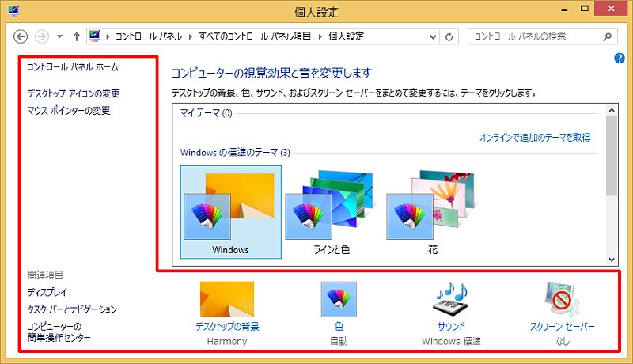Select the Windows theme thumbnail
The height and width of the screenshot is (364, 633).
pos(231,212)
